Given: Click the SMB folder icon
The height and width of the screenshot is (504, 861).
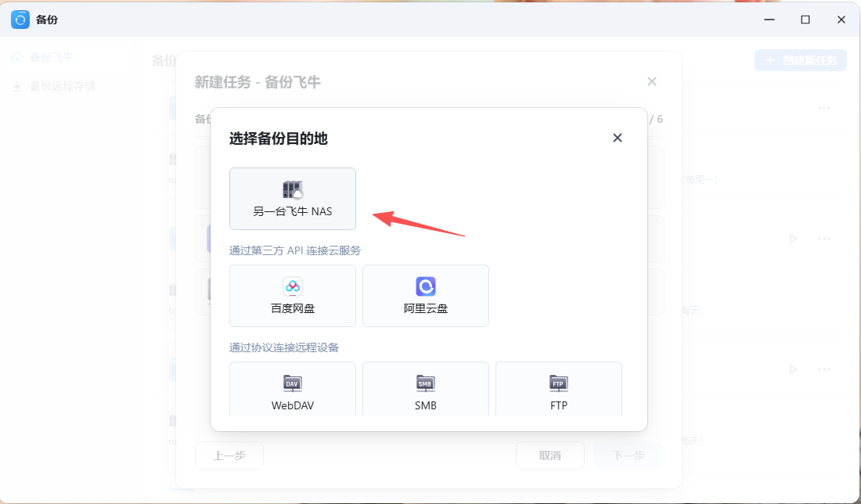Looking at the screenshot, I should pyautogui.click(x=426, y=383).
